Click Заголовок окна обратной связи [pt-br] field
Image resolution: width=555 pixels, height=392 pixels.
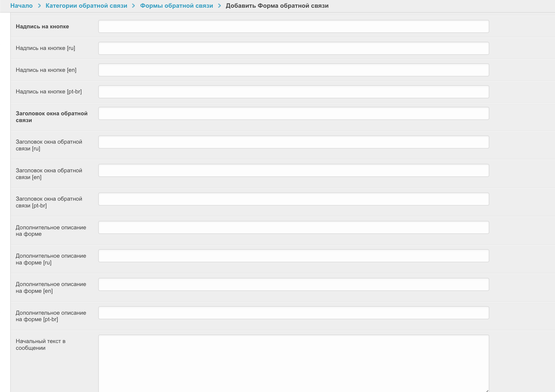pyautogui.click(x=293, y=199)
